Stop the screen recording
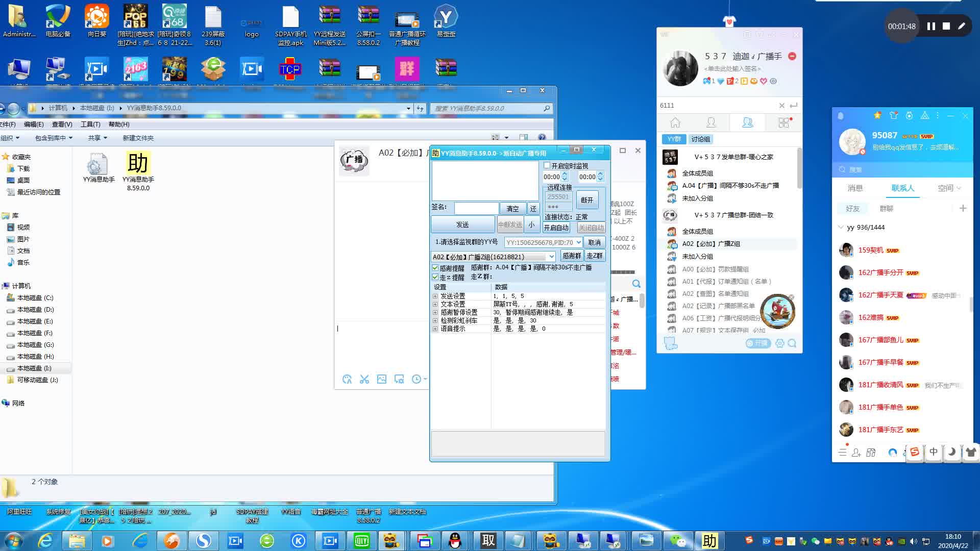This screenshot has height=551, width=980. point(946,26)
